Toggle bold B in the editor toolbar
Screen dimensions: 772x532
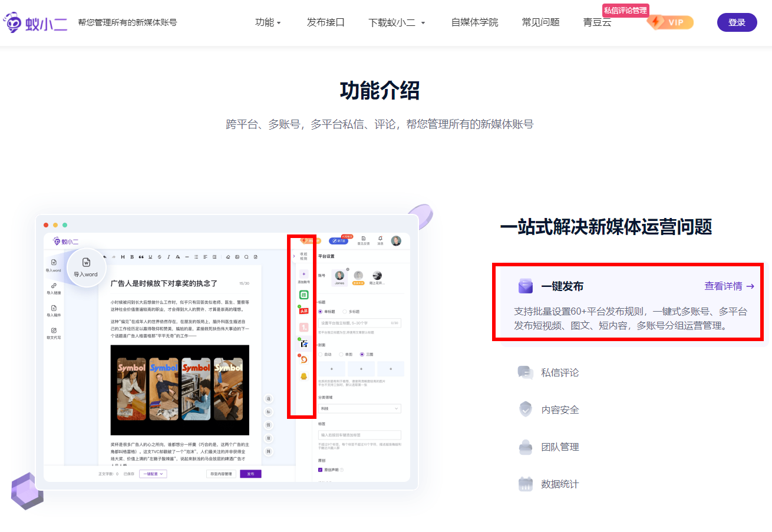[x=132, y=257]
